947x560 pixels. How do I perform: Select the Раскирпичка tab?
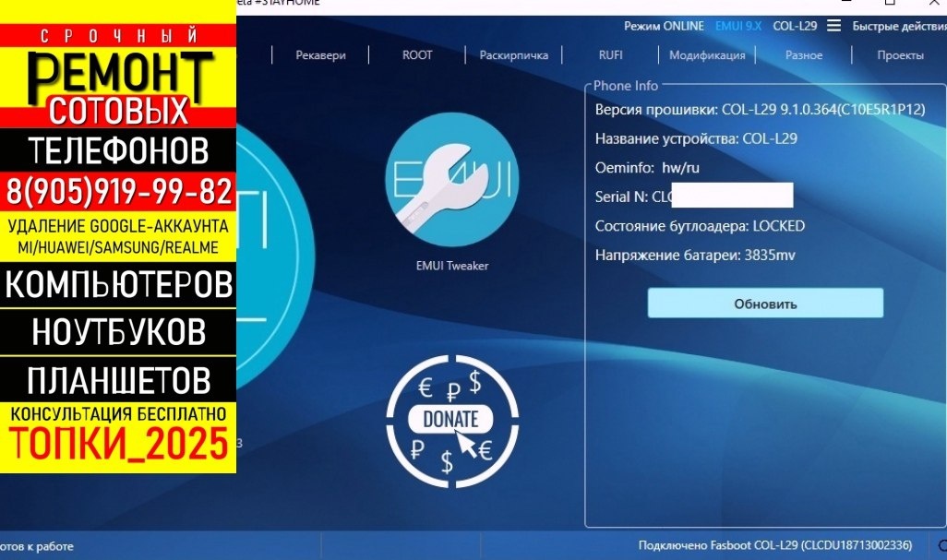coord(514,55)
